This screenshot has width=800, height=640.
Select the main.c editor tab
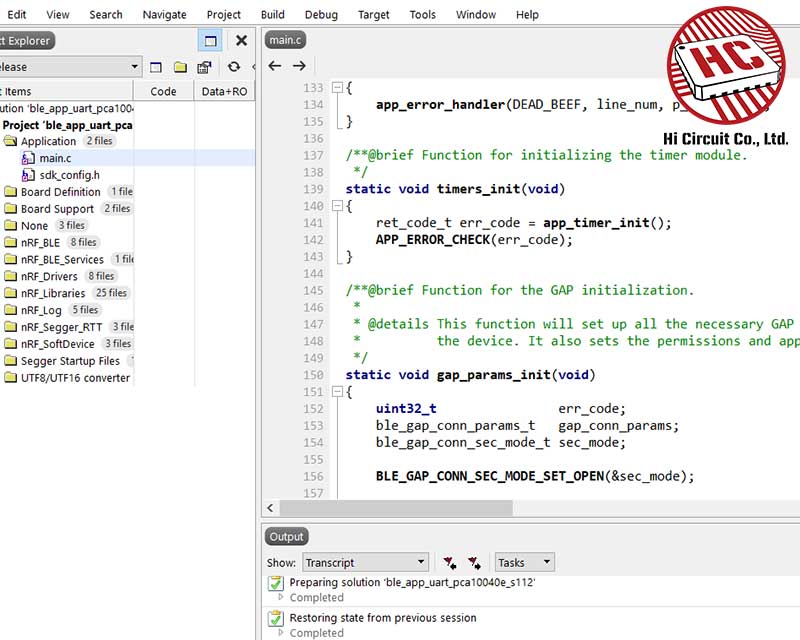click(x=285, y=40)
